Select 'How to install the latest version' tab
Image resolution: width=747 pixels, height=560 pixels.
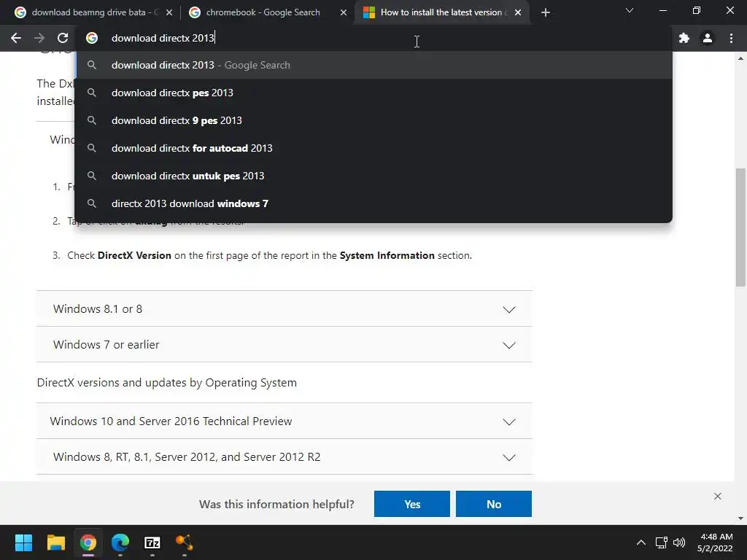pos(441,12)
